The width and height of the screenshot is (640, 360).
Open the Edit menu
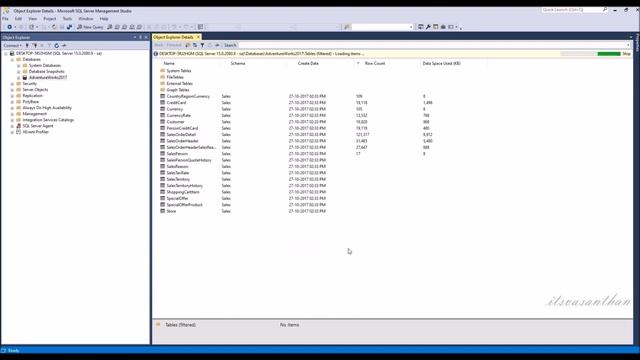(x=18, y=19)
